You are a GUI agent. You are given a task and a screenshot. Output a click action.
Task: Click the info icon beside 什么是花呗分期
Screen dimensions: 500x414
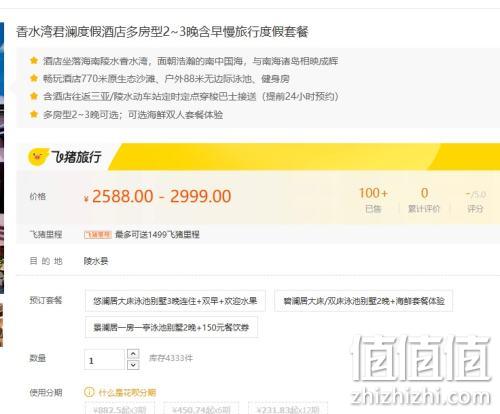click(x=89, y=392)
